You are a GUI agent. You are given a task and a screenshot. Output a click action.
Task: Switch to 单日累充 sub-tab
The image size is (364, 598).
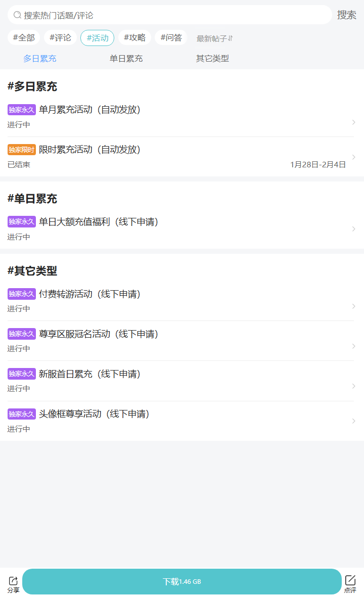tap(126, 58)
